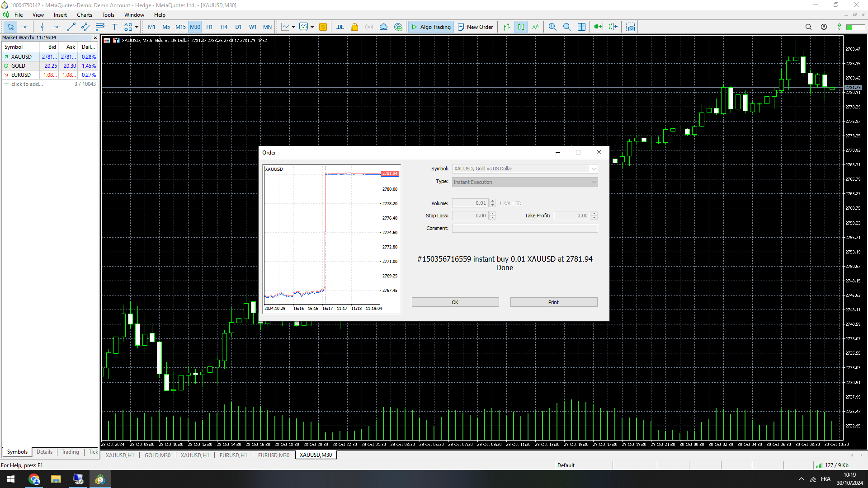Open the IDE MetaEditor
Viewport: 868px width, 488px height.
[340, 27]
